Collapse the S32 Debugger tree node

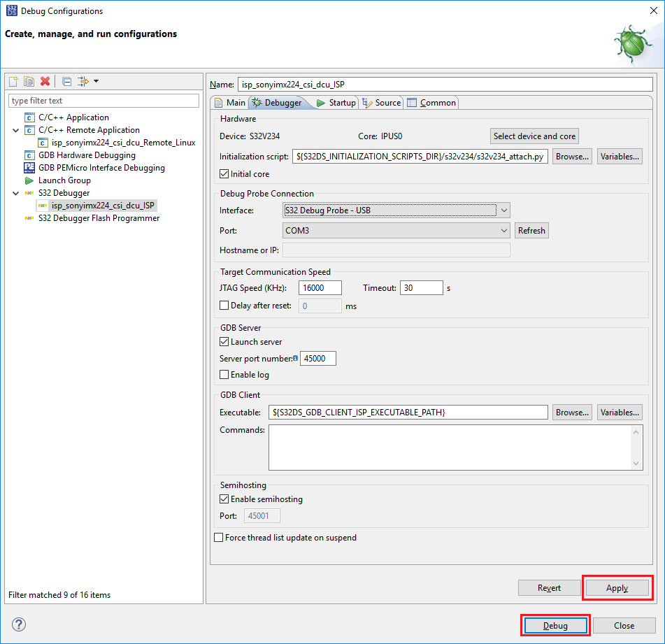click(15, 193)
